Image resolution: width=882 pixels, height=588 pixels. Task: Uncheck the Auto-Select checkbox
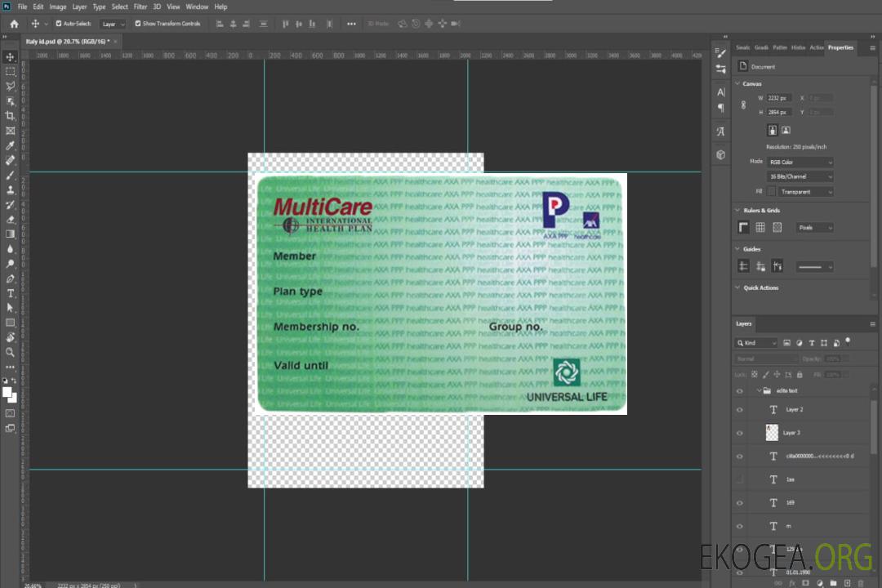(x=60, y=24)
